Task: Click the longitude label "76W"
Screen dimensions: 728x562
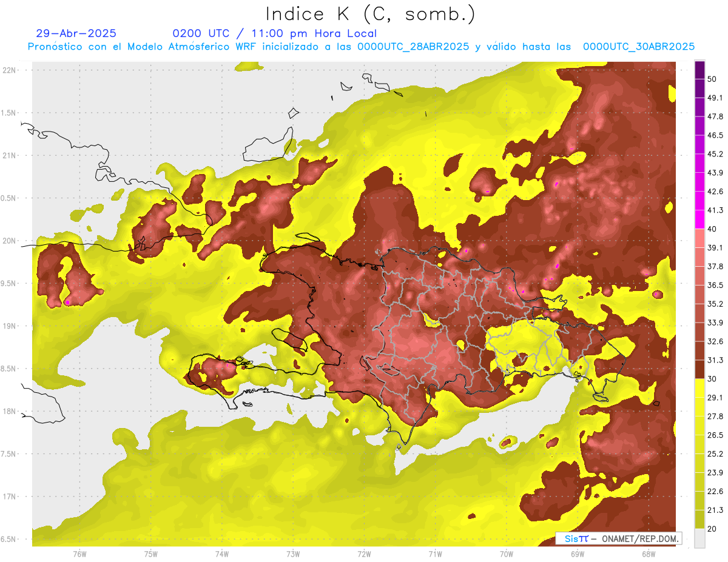Action: 79,555
